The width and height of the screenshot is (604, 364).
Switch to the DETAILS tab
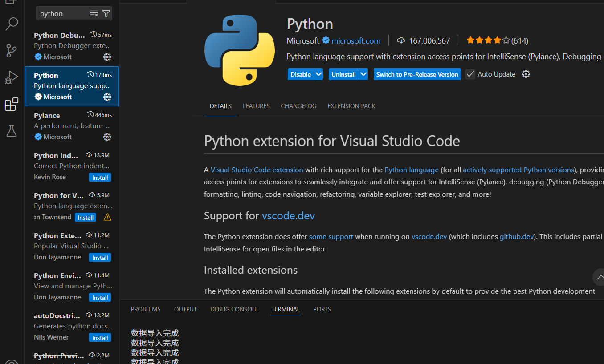[220, 106]
